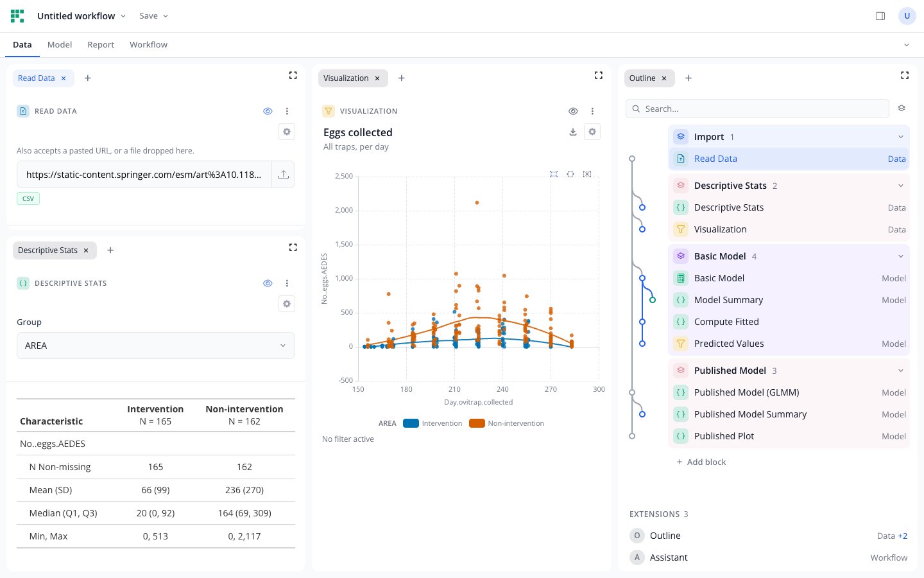Toggle Read Data block visibility eye
The width and height of the screenshot is (924, 578).
(x=268, y=111)
